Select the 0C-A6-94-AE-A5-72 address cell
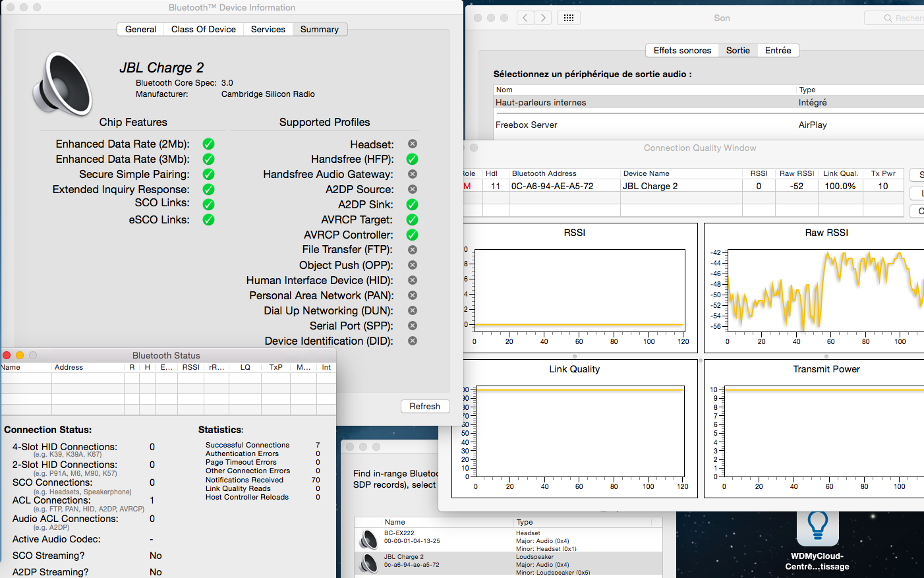 tap(564, 186)
